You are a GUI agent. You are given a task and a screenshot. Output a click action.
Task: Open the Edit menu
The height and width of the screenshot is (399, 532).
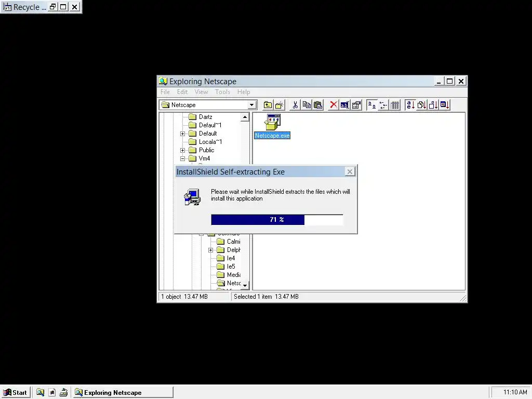click(182, 92)
